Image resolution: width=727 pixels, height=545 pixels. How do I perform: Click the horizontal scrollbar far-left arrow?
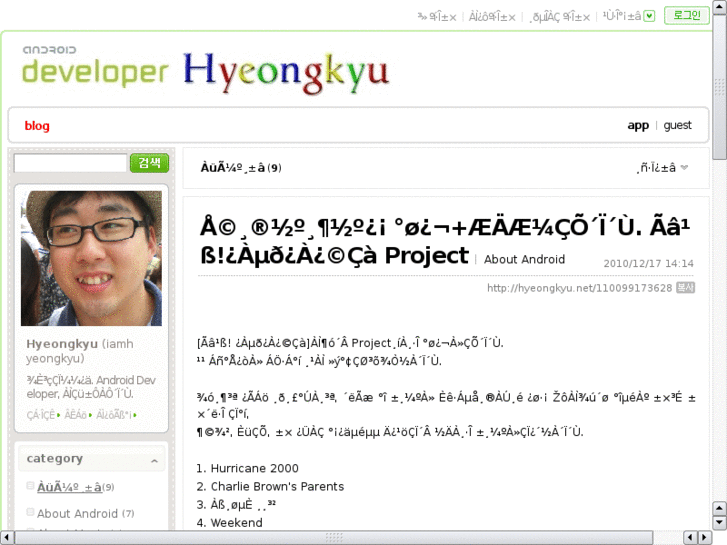6,538
